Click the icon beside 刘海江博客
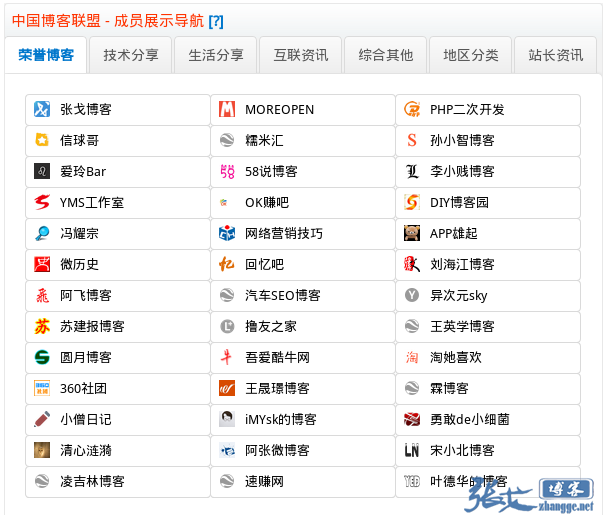607x522 pixels. click(x=412, y=264)
